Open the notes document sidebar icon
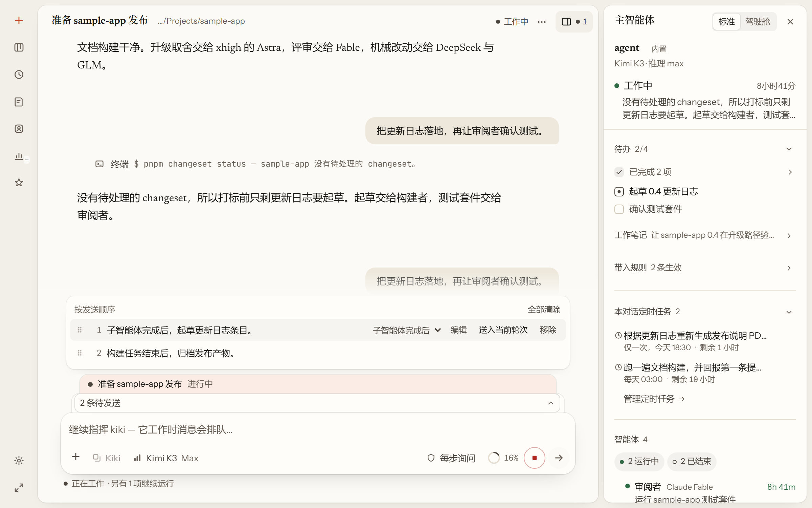 19,102
